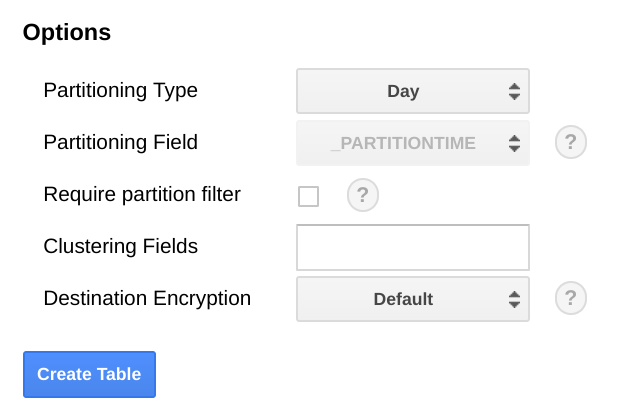This screenshot has height=412, width=628.
Task: Click the Clustering Fields label
Action: coord(121,246)
